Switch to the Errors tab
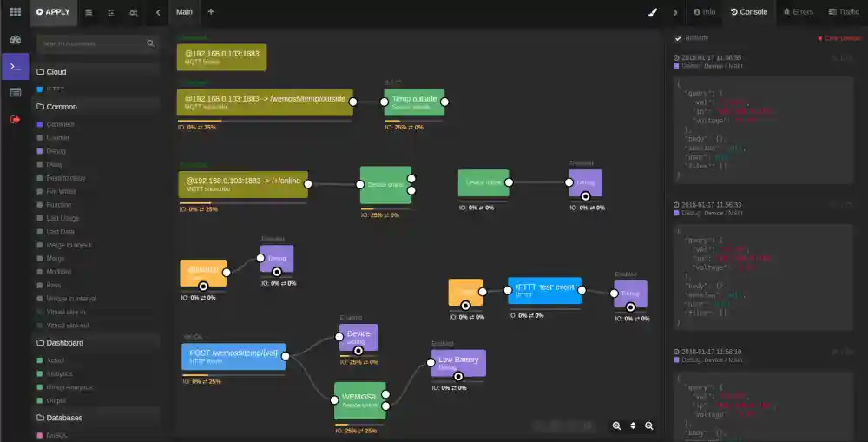The height and width of the screenshot is (442, 868). pos(798,12)
